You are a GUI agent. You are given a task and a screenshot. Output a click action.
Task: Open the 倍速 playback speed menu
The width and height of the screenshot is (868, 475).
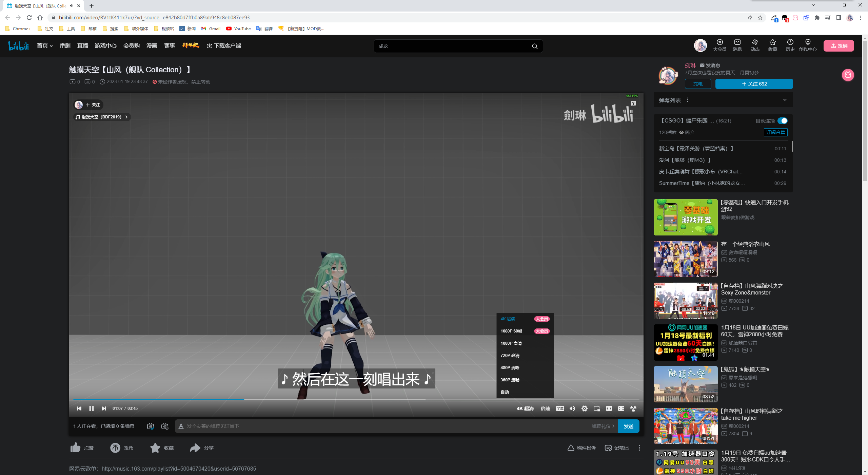[x=545, y=408]
